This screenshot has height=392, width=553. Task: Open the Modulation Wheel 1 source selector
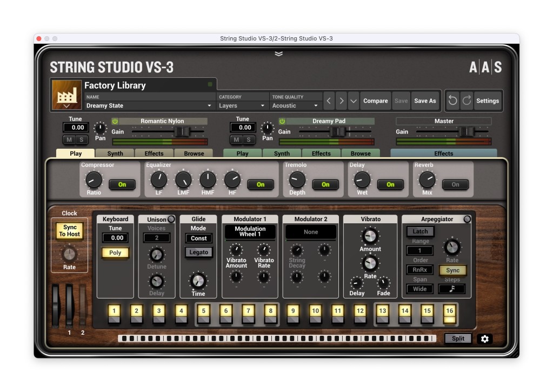pyautogui.click(x=250, y=232)
